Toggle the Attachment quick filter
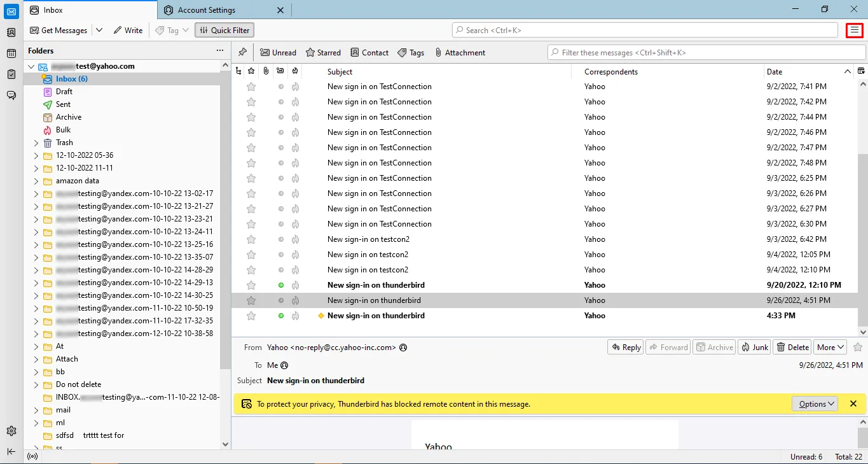The image size is (868, 464). (460, 53)
